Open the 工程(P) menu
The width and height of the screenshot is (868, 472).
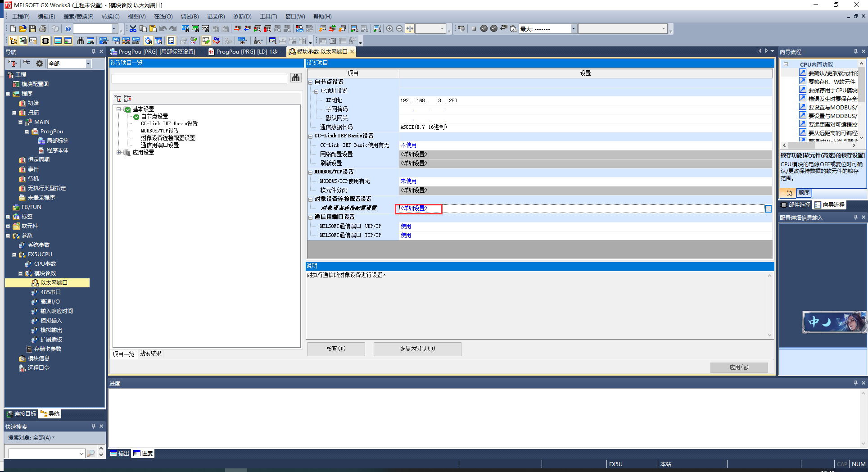point(21,17)
